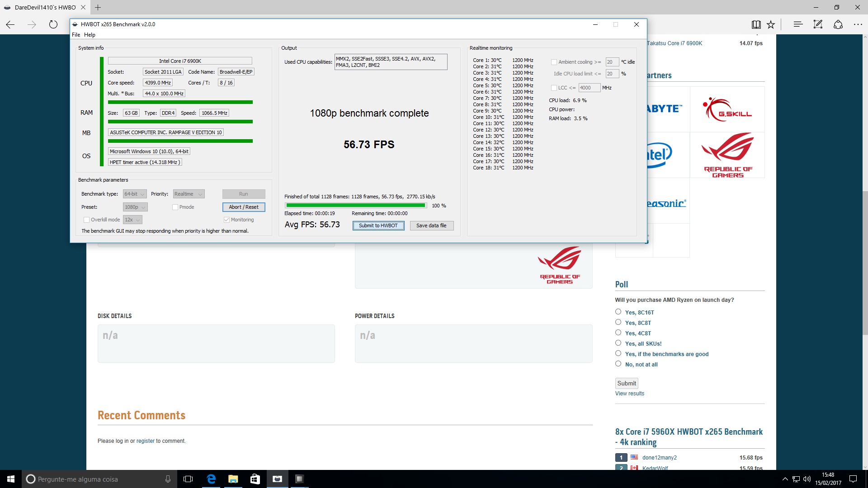Add page to favorites star
Image resolution: width=868 pixels, height=488 pixels.
click(771, 24)
